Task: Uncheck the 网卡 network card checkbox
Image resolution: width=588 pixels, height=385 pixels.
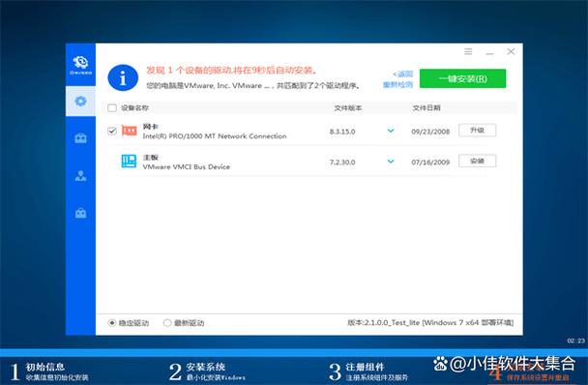Action: (x=112, y=131)
